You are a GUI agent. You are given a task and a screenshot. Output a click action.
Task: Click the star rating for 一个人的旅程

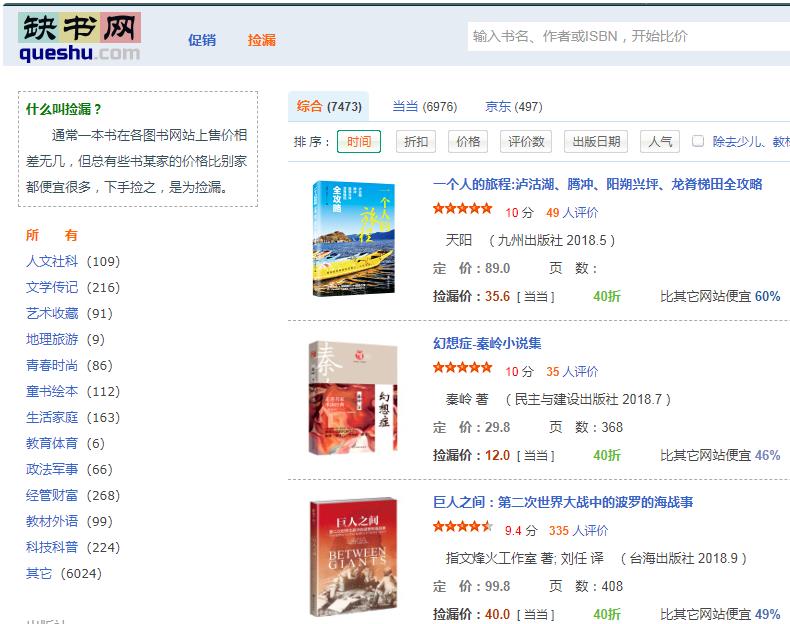click(463, 208)
